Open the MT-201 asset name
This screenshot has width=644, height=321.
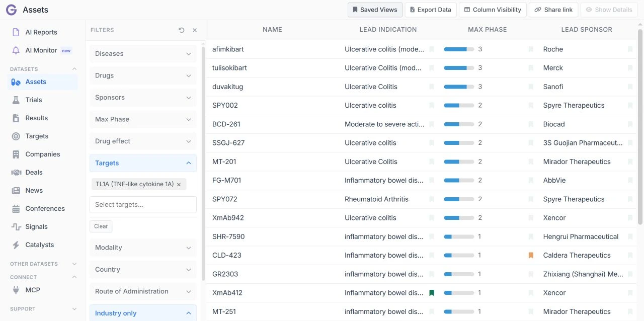pyautogui.click(x=224, y=162)
